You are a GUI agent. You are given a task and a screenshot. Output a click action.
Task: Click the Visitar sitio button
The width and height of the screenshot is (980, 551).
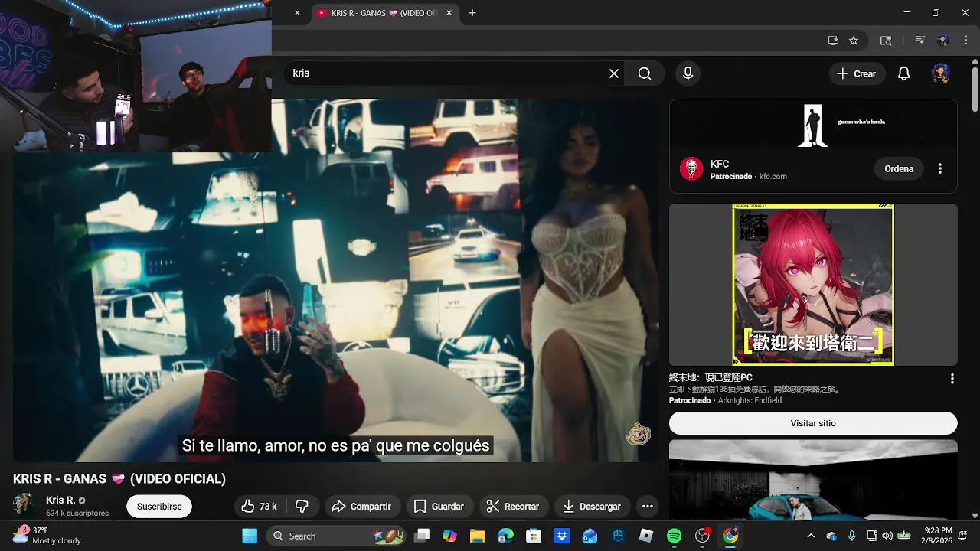pyautogui.click(x=813, y=423)
